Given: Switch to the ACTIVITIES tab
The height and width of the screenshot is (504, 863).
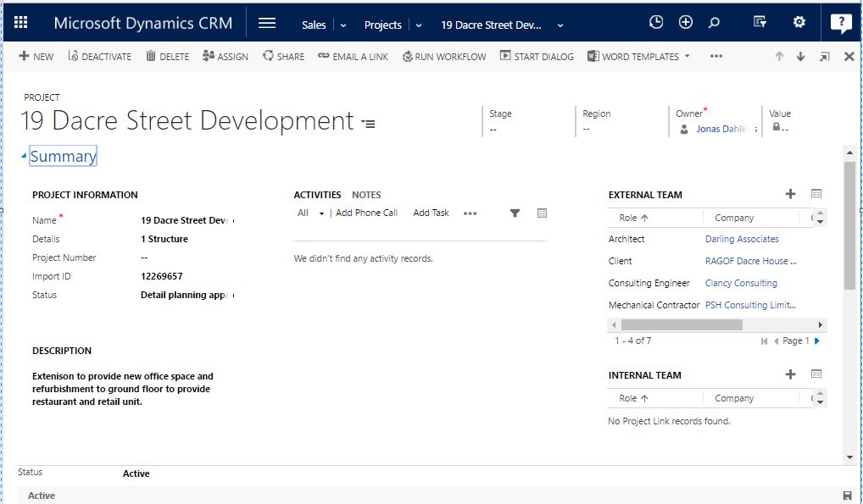Looking at the screenshot, I should click(317, 195).
